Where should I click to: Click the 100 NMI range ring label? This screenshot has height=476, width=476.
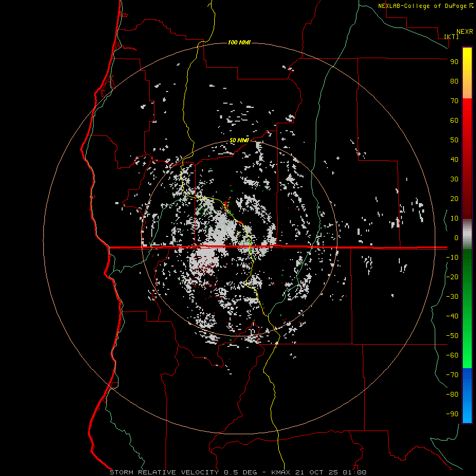click(x=239, y=42)
